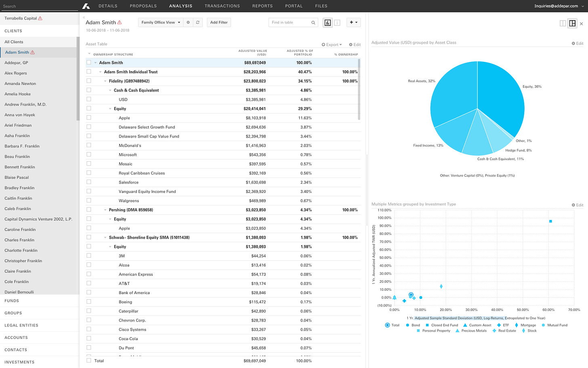Toggle the Mortgage legend entry
The width and height of the screenshot is (588, 368).
pos(525,325)
